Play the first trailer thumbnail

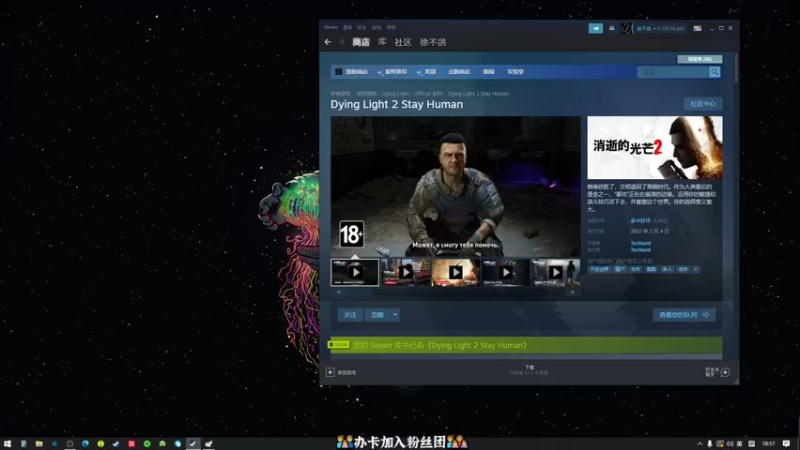point(355,272)
